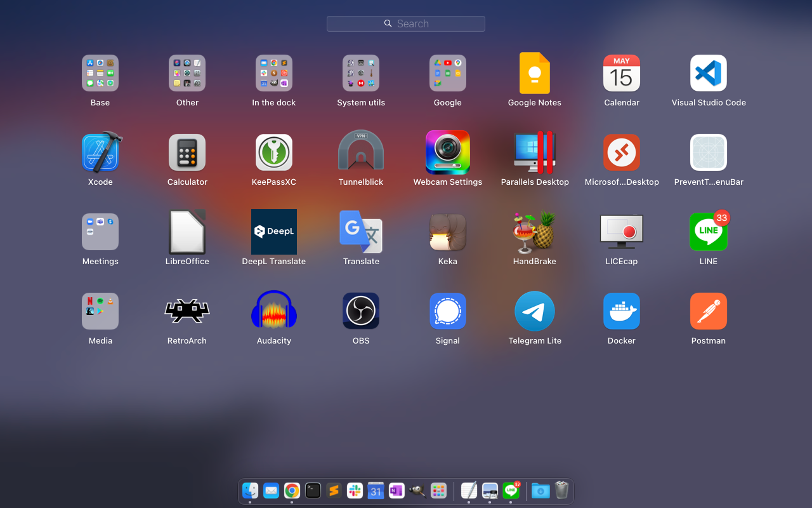Launch the Calculator app
The width and height of the screenshot is (812, 508).
[187, 152]
